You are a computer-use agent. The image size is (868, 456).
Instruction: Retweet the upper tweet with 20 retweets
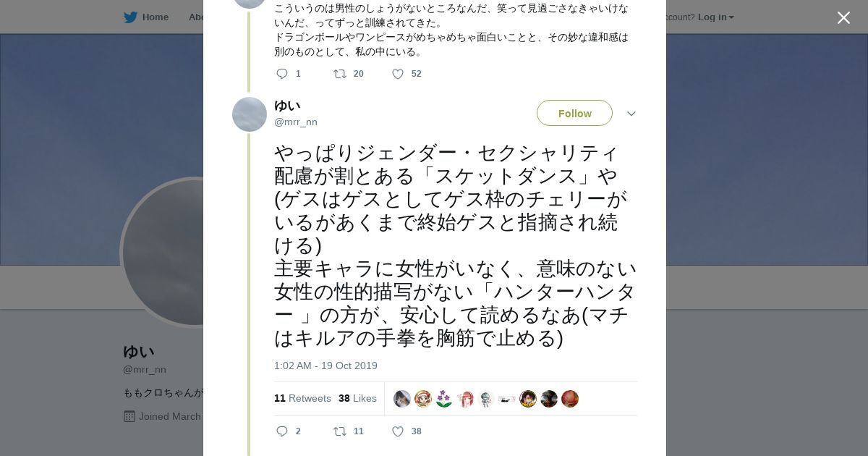coord(340,74)
